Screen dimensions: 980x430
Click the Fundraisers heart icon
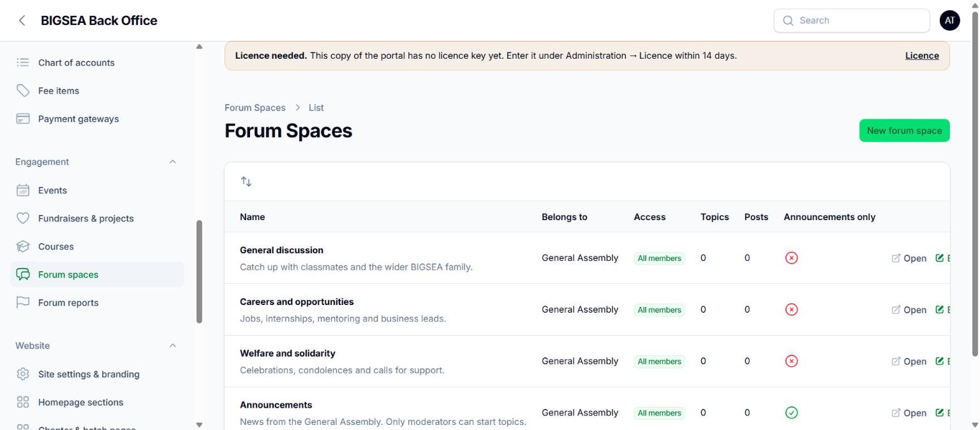(23, 218)
